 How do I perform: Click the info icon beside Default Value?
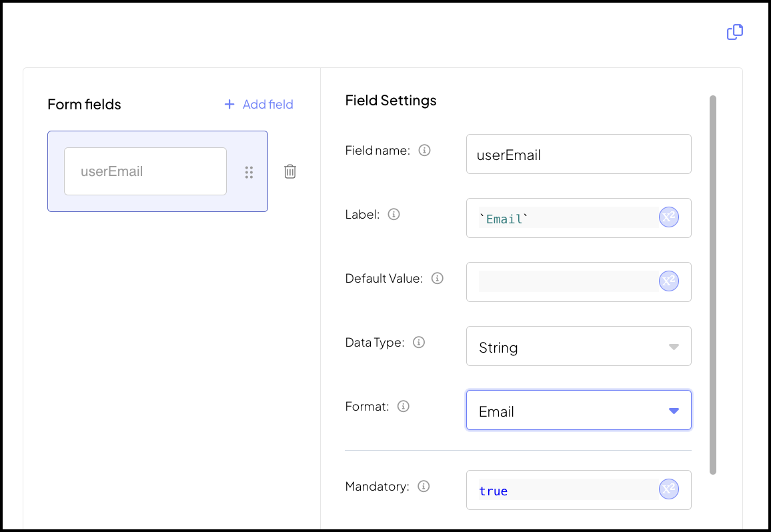[x=438, y=279]
